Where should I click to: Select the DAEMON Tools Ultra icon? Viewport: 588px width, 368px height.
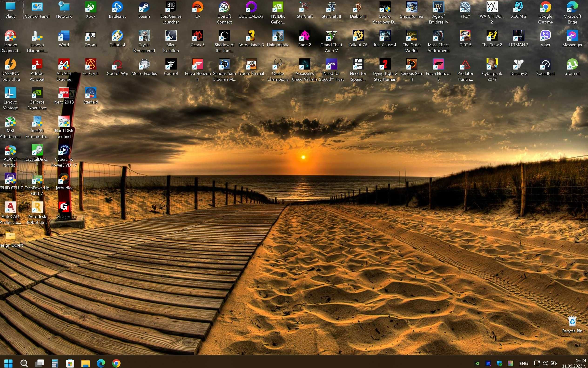(x=10, y=70)
